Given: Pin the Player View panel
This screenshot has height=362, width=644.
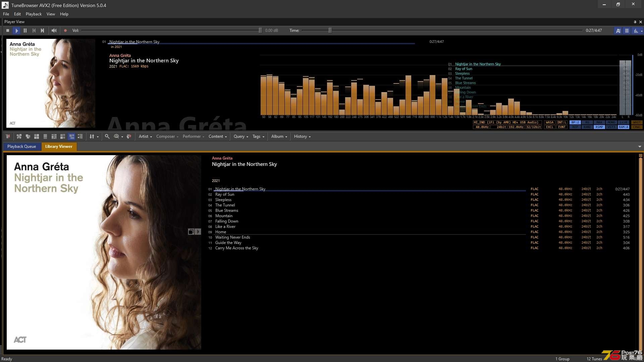Looking at the screenshot, I should pos(635,22).
